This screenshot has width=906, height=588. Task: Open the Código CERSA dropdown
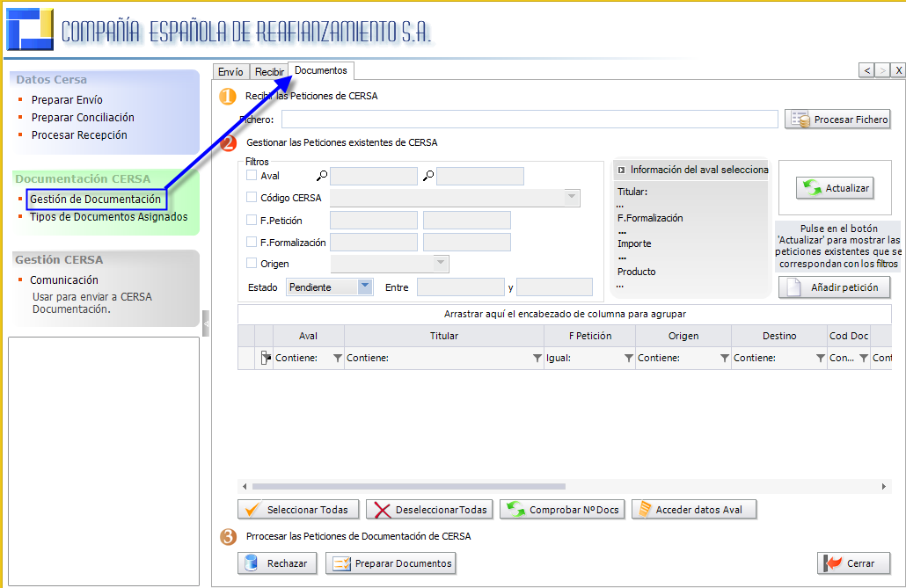(572, 198)
